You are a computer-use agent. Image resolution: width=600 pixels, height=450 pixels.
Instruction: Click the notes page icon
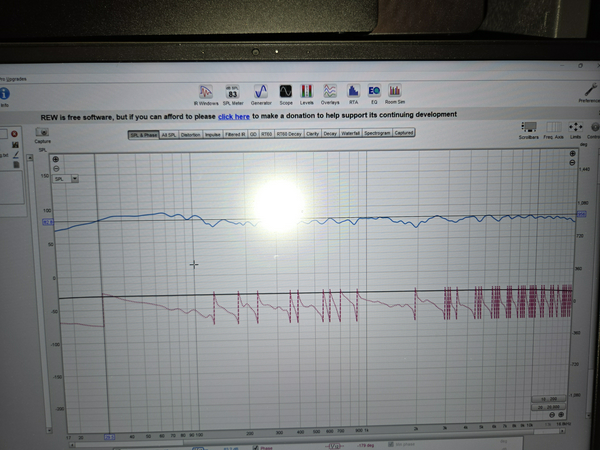pyautogui.click(x=16, y=165)
